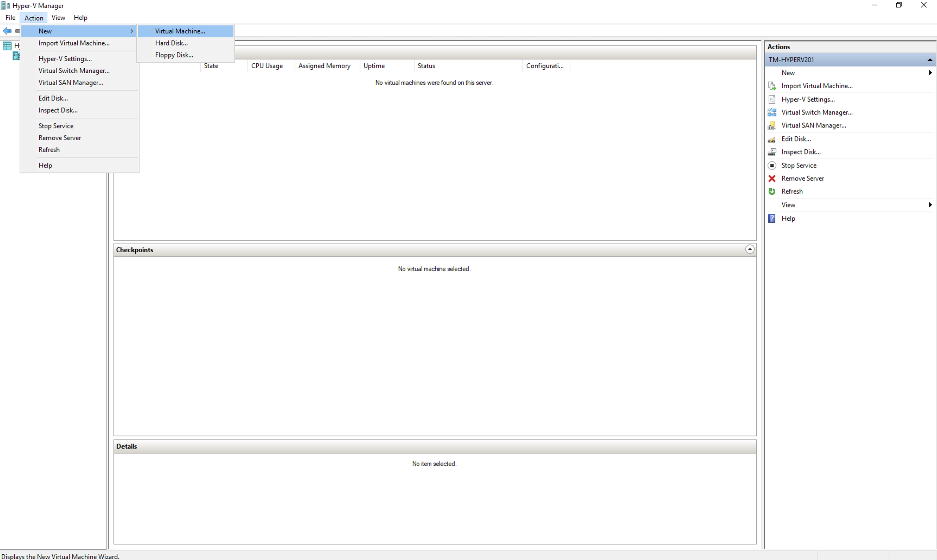Click the Stop Service icon in Actions pane
937x560 pixels.
tap(772, 165)
